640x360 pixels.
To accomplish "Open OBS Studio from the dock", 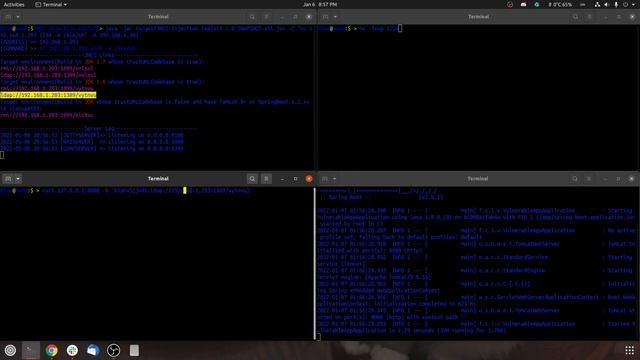I will point(113,350).
